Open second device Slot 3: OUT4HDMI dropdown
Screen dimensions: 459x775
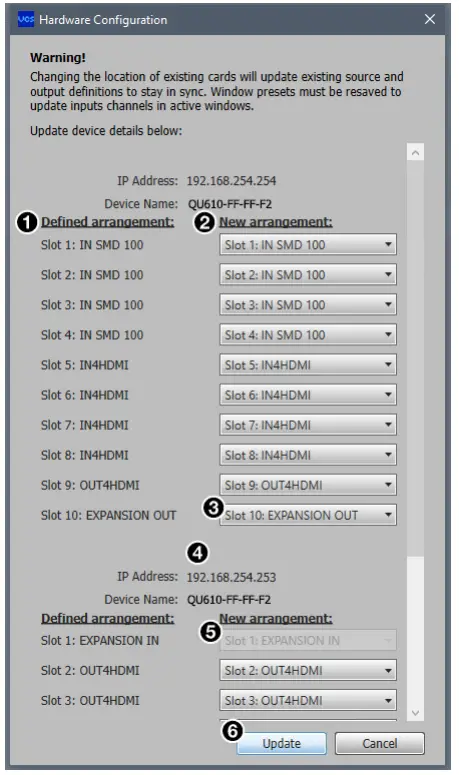(x=308, y=700)
